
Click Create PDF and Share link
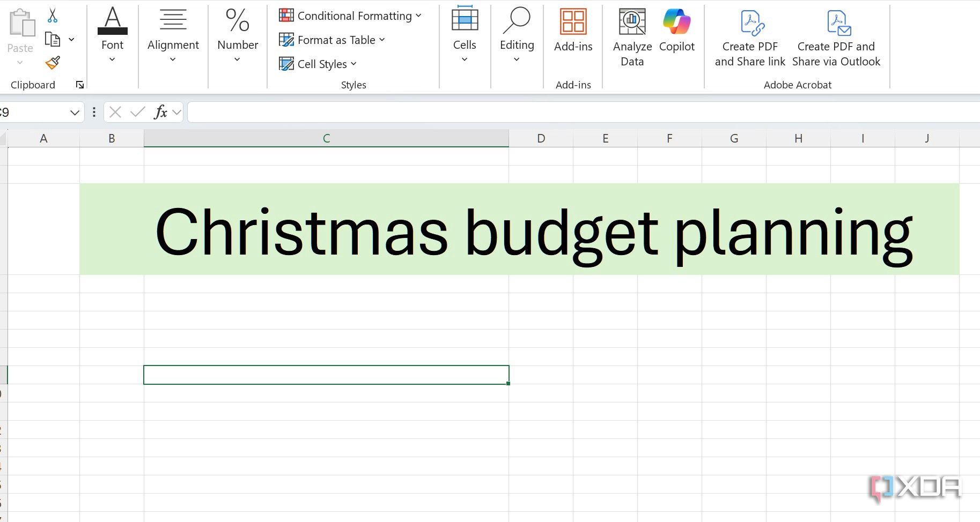[750, 38]
